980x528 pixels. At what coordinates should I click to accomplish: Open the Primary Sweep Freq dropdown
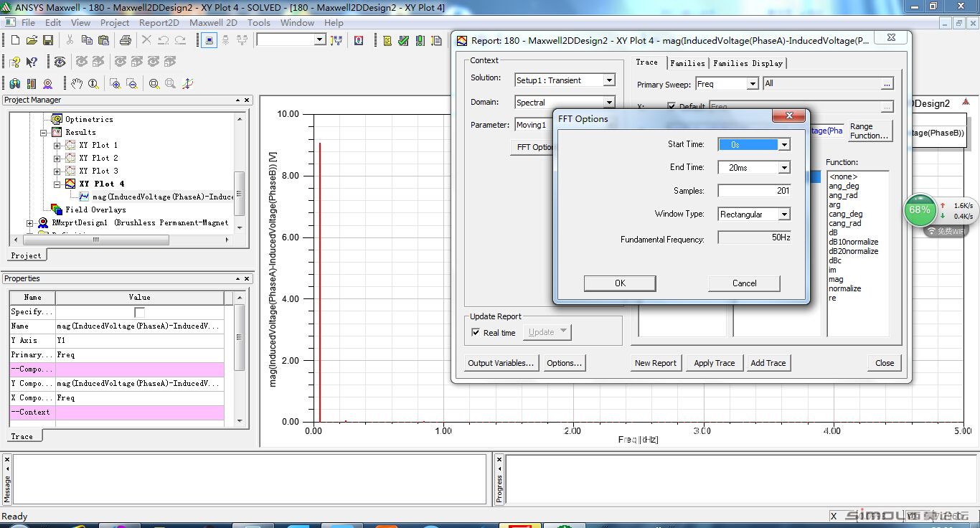(x=753, y=84)
